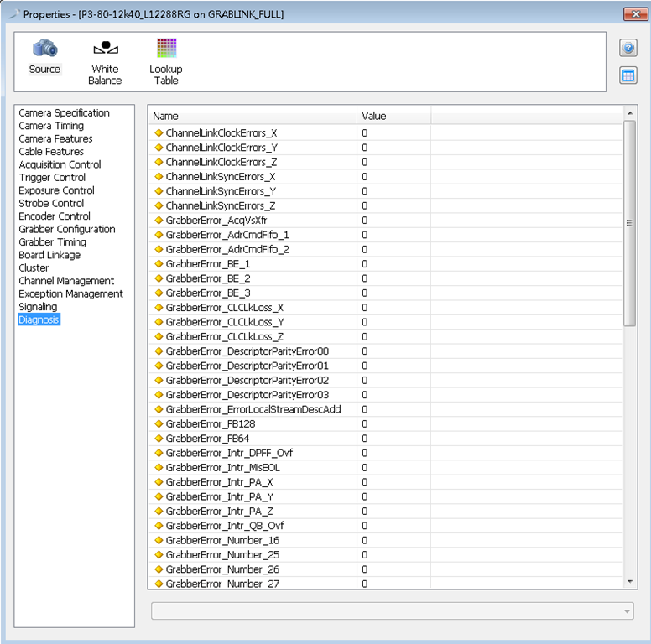
Task: Select the ChannelLinkClockErrors_Y row
Action: (x=386, y=148)
